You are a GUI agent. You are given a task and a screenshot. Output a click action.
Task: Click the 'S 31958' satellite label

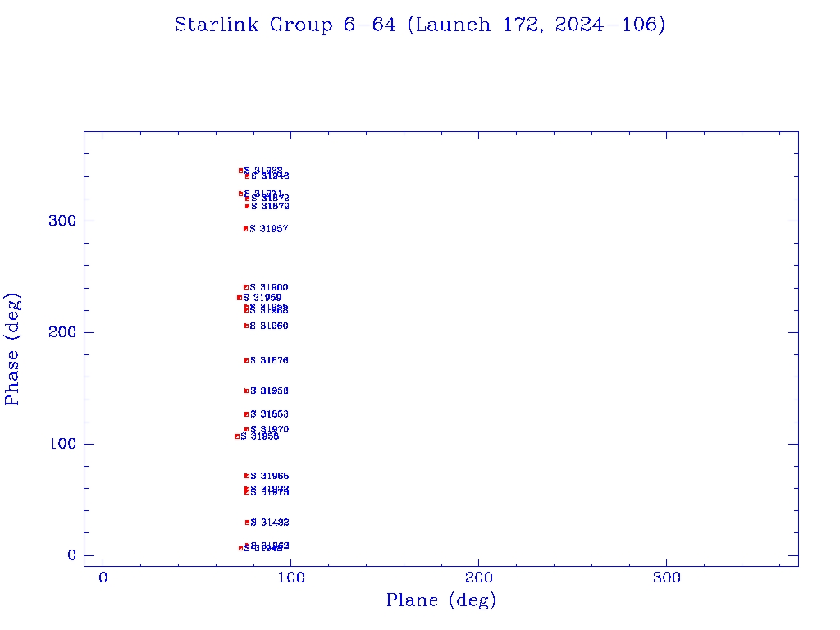click(269, 391)
